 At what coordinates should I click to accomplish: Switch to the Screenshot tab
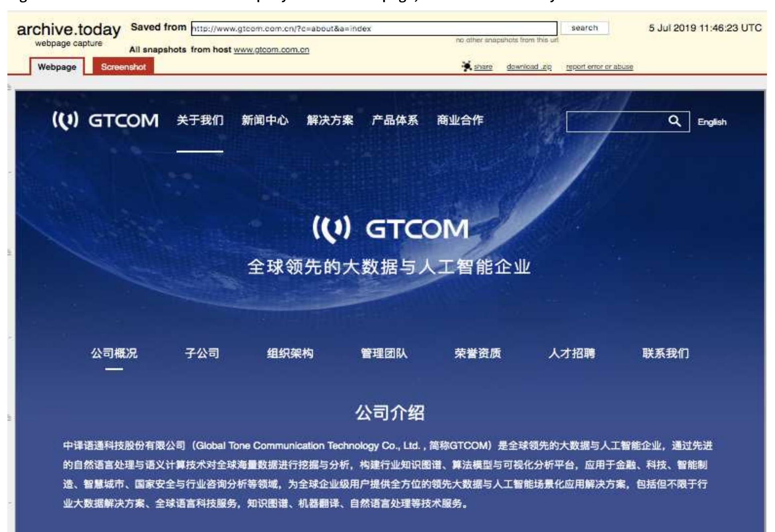123,67
